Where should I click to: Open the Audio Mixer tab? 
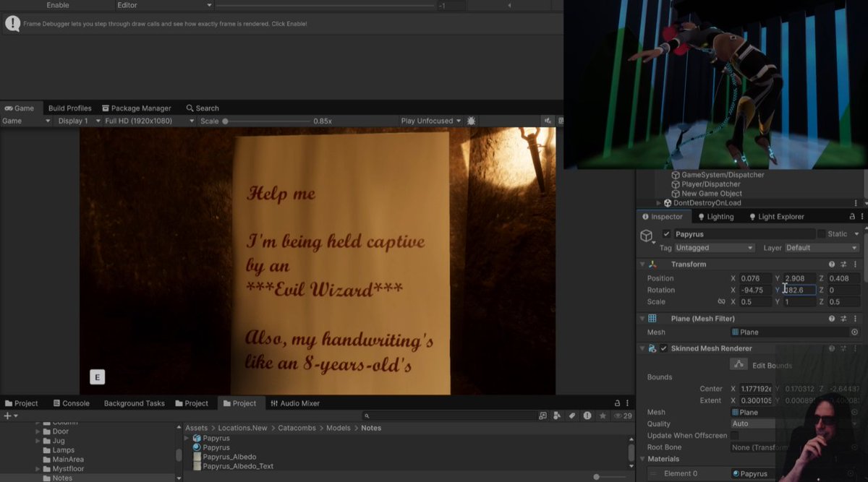click(x=294, y=403)
